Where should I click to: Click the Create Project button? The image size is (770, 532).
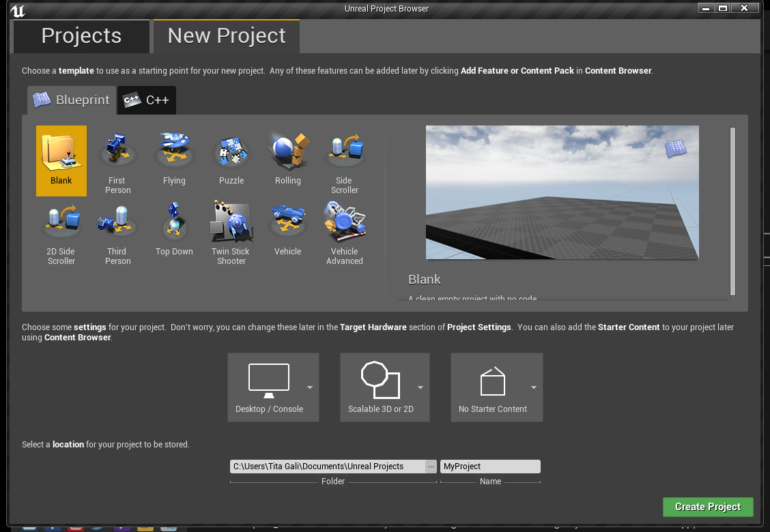tap(707, 507)
